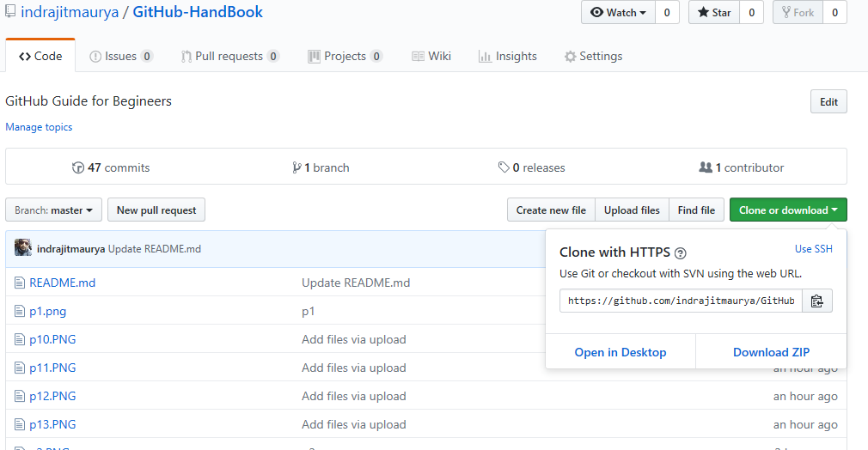The width and height of the screenshot is (868, 450).
Task: Click the HTTPS clone URL field
Action: click(681, 301)
